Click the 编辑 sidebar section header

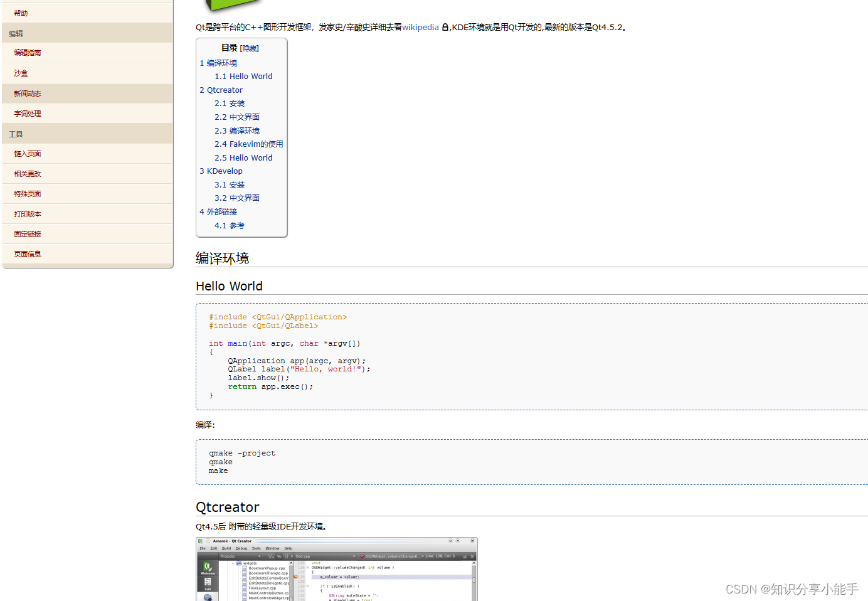click(16, 34)
